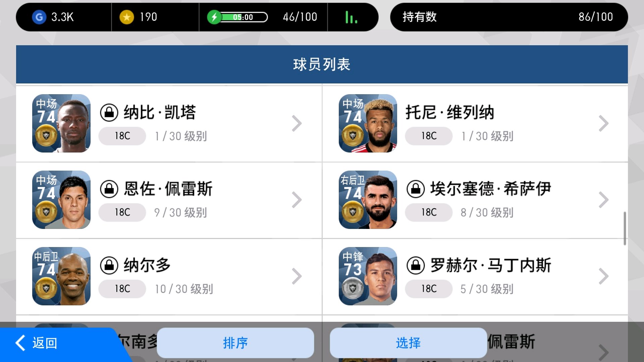The width and height of the screenshot is (644, 362).
Task: Click the player list vertical scrollbar
Action: pyautogui.click(x=625, y=228)
